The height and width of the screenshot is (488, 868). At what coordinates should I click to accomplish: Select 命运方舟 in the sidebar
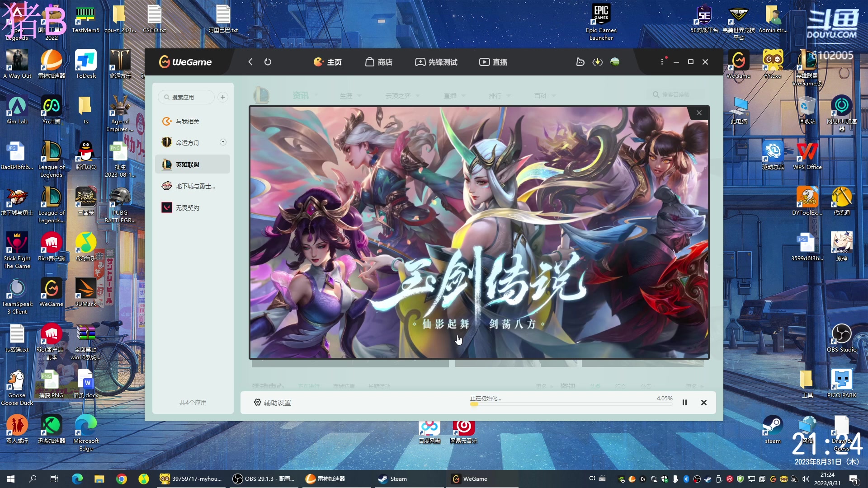[x=188, y=143]
